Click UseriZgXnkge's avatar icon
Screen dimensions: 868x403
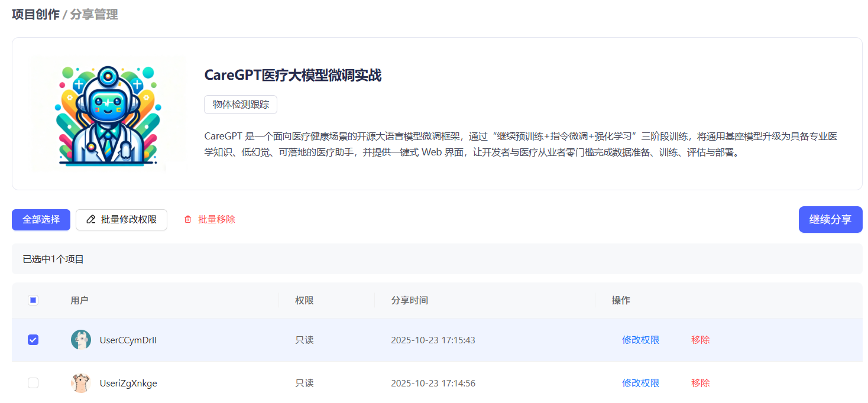tap(81, 383)
